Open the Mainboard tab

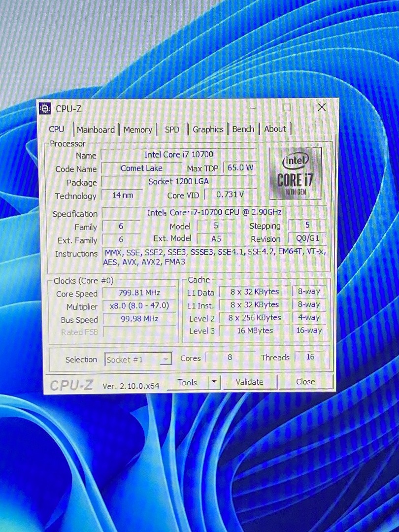tap(96, 130)
